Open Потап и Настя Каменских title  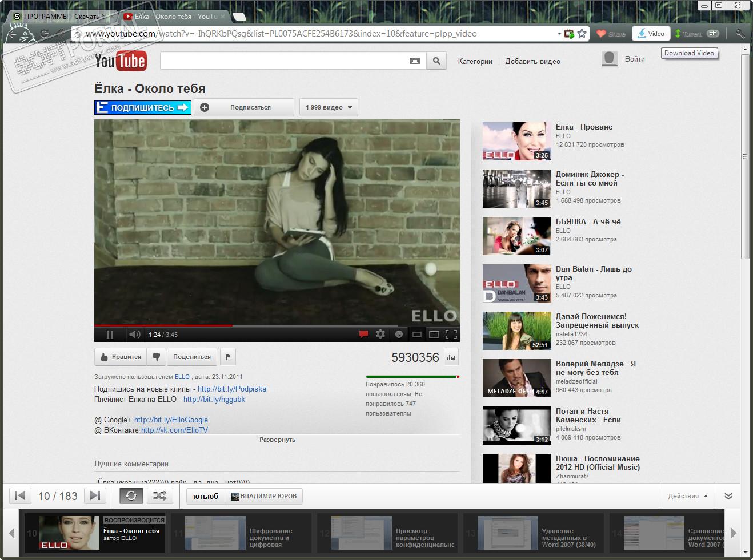point(588,416)
